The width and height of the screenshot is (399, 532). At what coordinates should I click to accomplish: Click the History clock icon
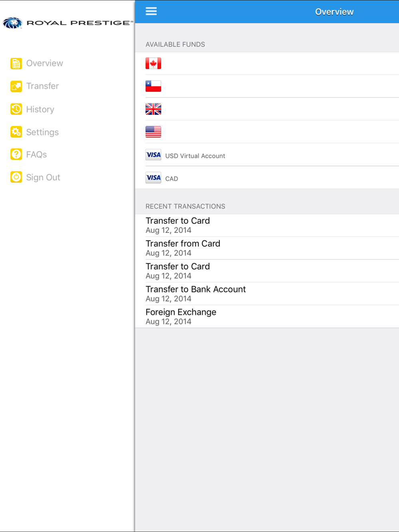point(16,109)
